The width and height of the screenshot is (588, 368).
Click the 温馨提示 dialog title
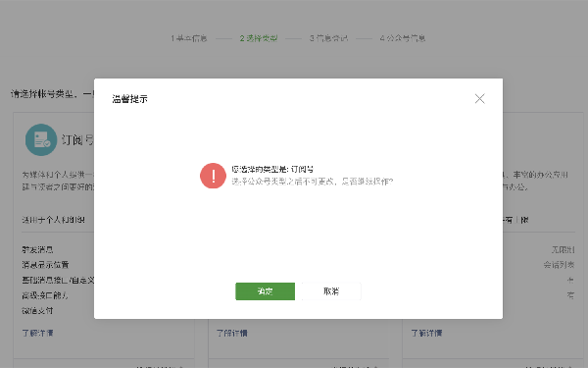tap(129, 99)
